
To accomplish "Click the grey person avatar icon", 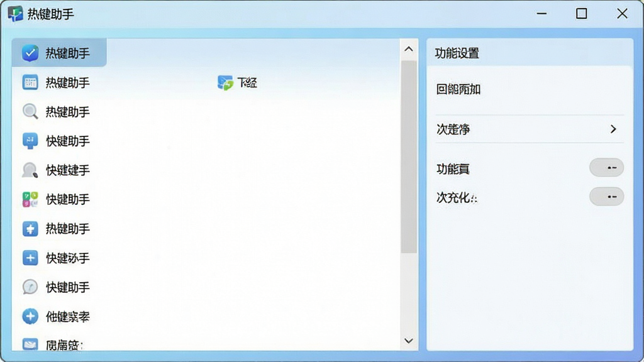I will [30, 170].
